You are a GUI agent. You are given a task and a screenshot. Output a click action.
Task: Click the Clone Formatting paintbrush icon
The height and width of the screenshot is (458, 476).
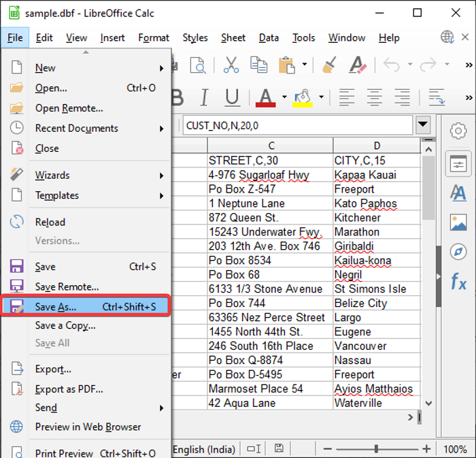point(329,65)
